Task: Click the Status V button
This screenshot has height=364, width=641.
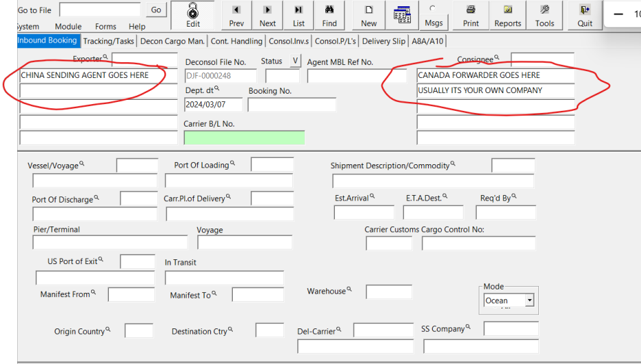Action: click(295, 61)
